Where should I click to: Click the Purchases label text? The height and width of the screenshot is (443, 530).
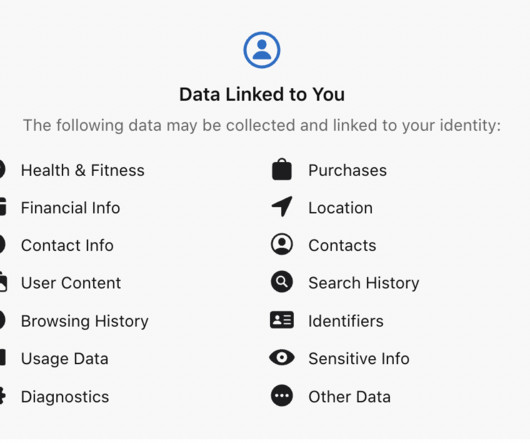348,170
